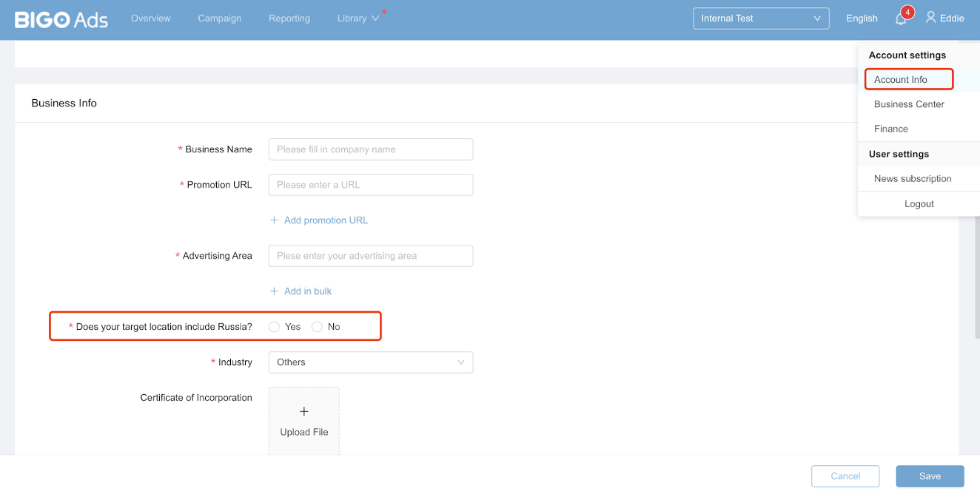The width and height of the screenshot is (980, 494).
Task: Open the notifications bell icon
Action: pos(901,19)
